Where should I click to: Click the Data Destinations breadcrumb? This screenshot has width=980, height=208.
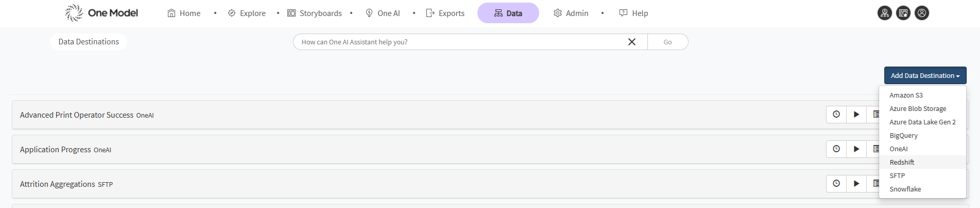point(89,42)
